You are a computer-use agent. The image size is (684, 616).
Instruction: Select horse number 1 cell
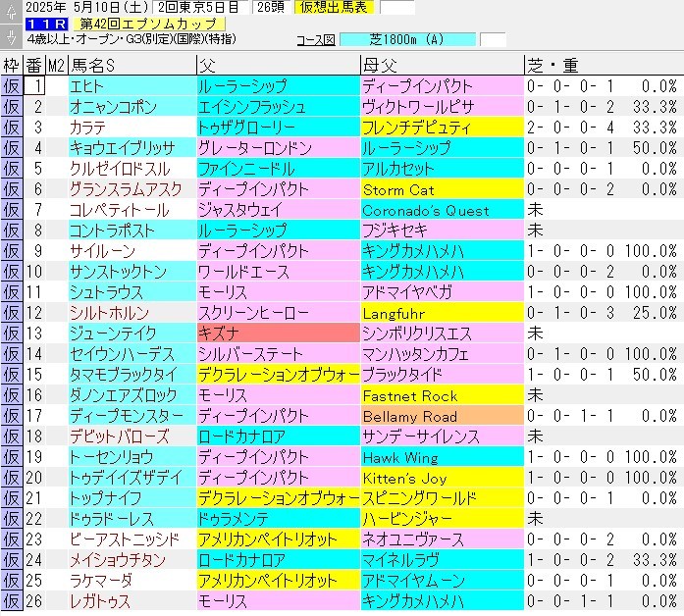tap(34, 86)
